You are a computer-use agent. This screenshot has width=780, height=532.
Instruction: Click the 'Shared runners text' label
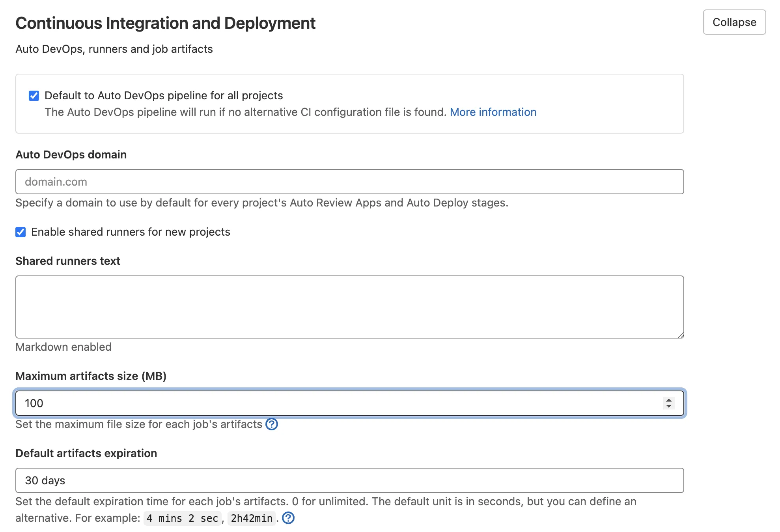68,261
